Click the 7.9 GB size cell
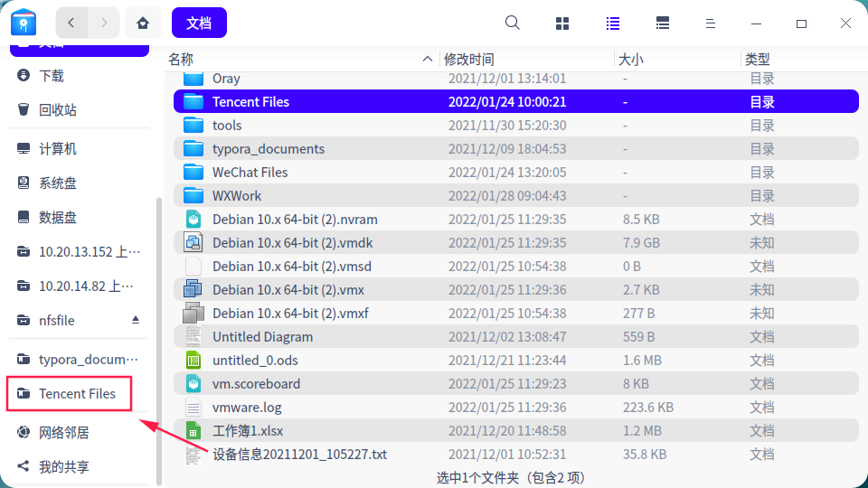The height and width of the screenshot is (488, 868). [642, 243]
